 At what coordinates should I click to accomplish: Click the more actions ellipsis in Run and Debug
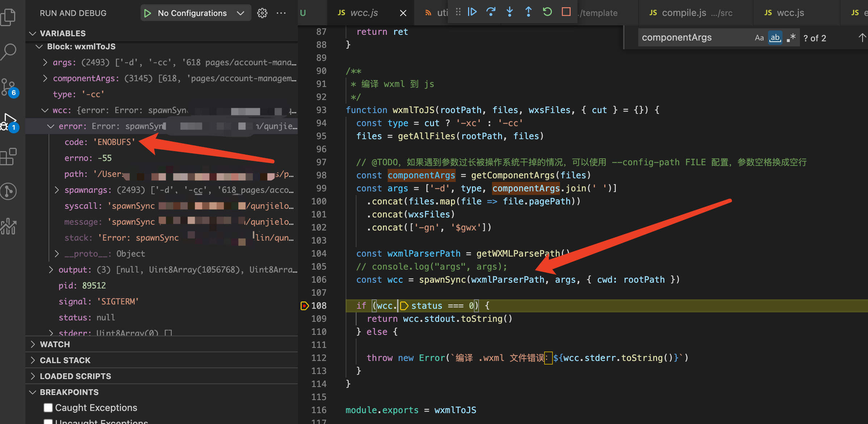281,13
